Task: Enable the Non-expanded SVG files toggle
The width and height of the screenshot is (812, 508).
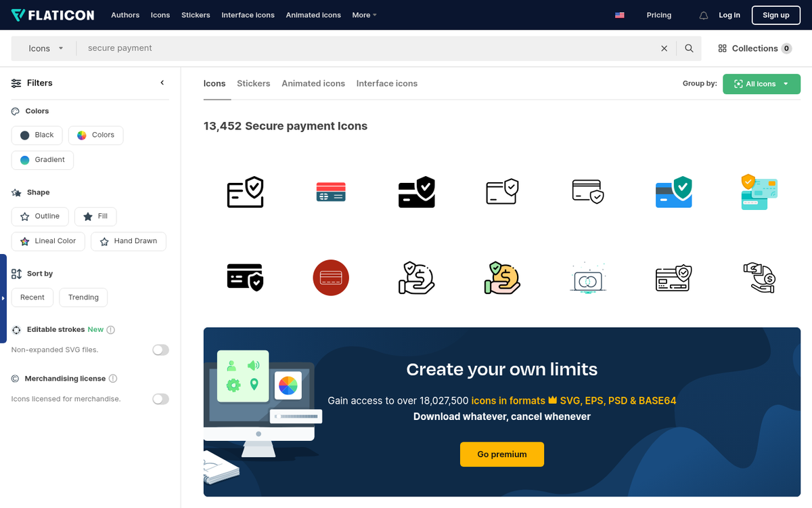Action: tap(160, 350)
